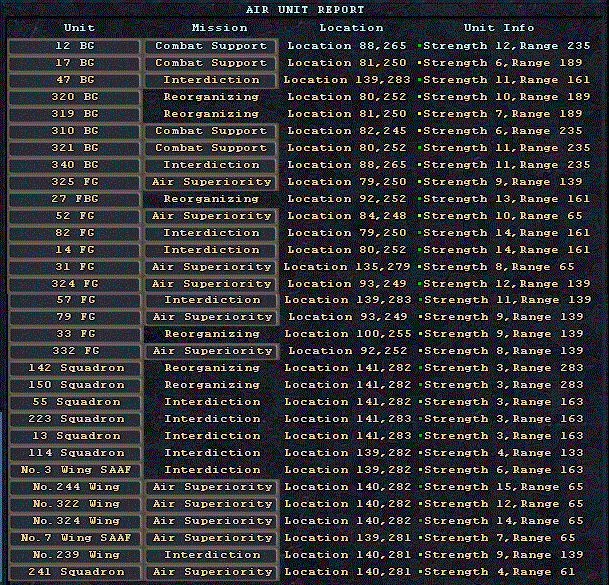Click 'Strength 15, Range 65' info text

click(x=504, y=488)
